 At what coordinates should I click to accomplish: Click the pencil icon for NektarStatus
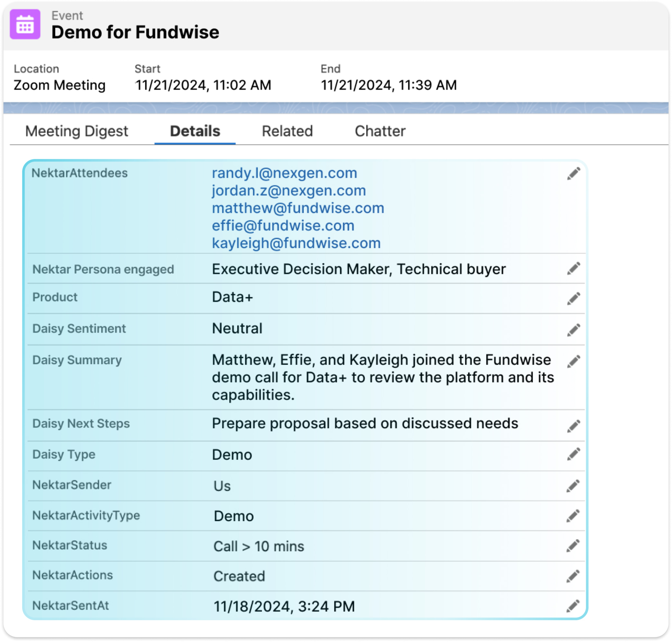pyautogui.click(x=573, y=546)
